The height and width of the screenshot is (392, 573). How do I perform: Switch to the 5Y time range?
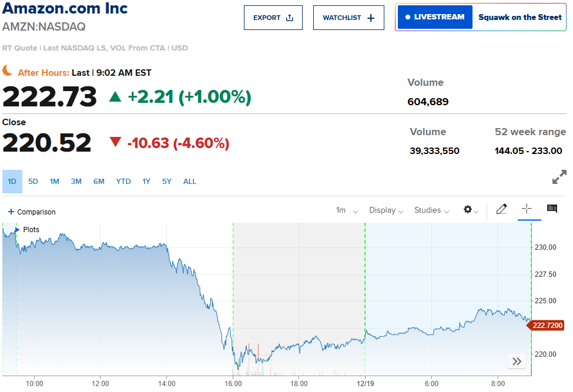click(x=167, y=182)
